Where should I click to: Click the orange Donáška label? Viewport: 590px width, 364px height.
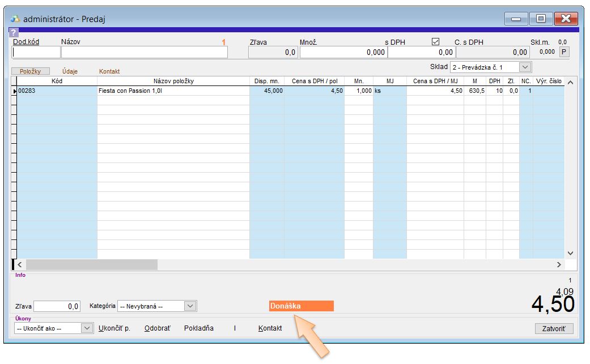pos(302,306)
